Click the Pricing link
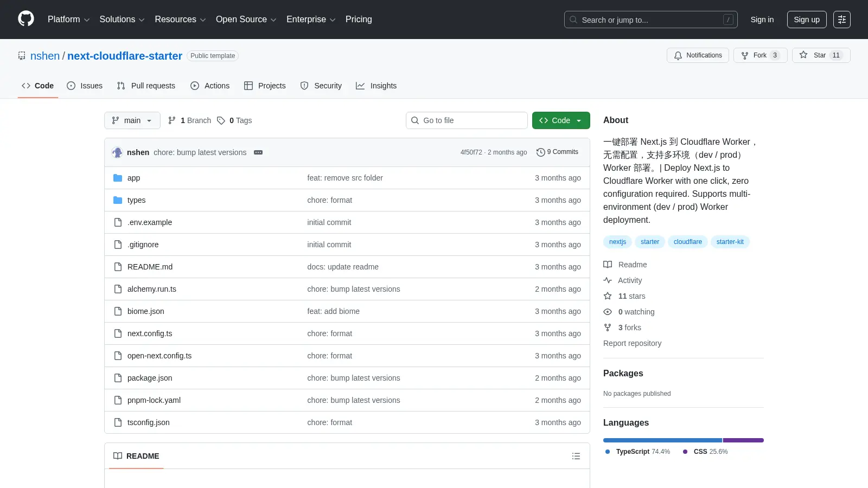 coord(359,20)
